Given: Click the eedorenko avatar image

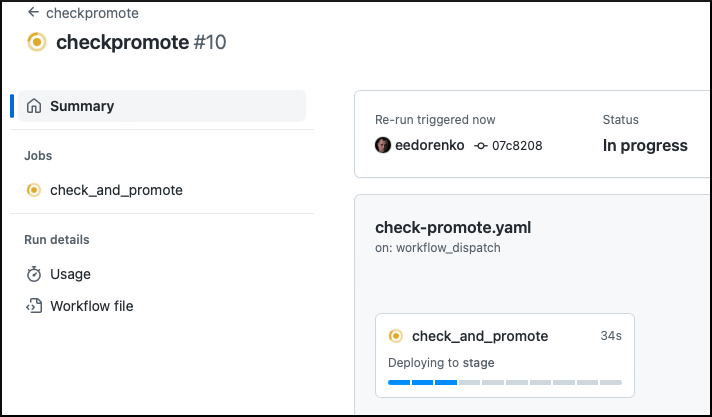Looking at the screenshot, I should (383, 146).
